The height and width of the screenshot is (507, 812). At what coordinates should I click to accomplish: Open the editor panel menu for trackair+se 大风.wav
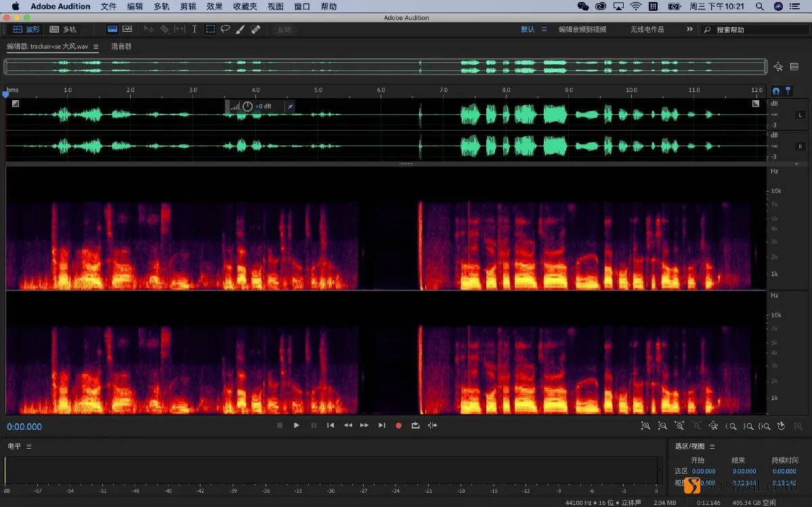95,47
